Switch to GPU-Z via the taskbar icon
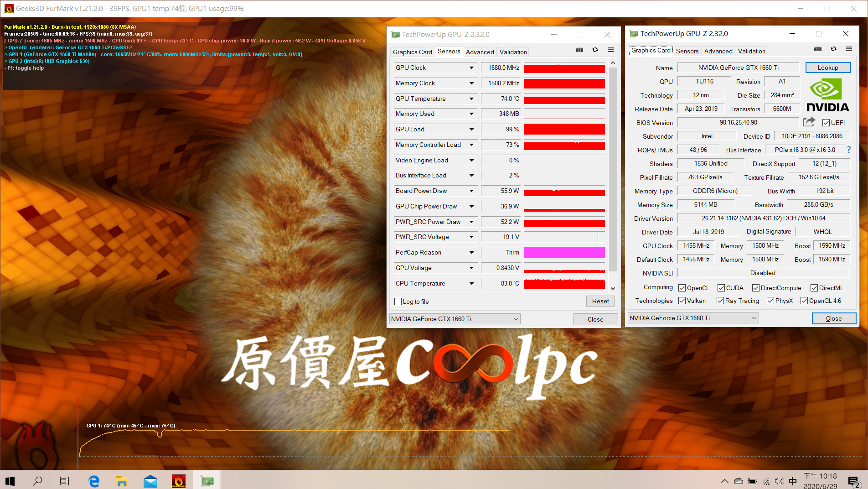 (x=207, y=481)
